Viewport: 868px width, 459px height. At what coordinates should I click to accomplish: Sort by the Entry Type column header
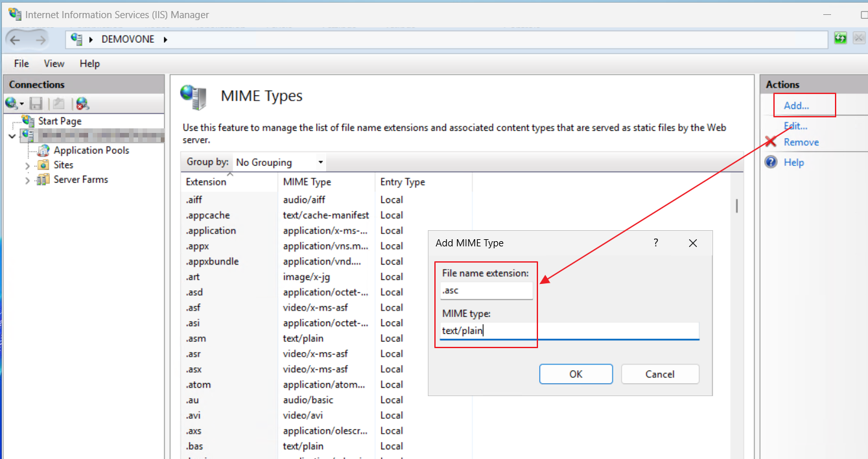point(424,182)
